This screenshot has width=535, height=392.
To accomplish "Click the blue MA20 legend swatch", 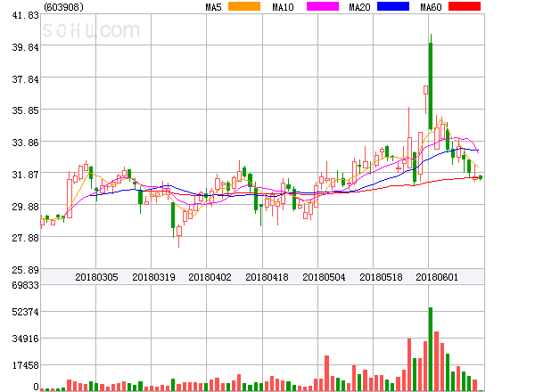I will pyautogui.click(x=393, y=6).
